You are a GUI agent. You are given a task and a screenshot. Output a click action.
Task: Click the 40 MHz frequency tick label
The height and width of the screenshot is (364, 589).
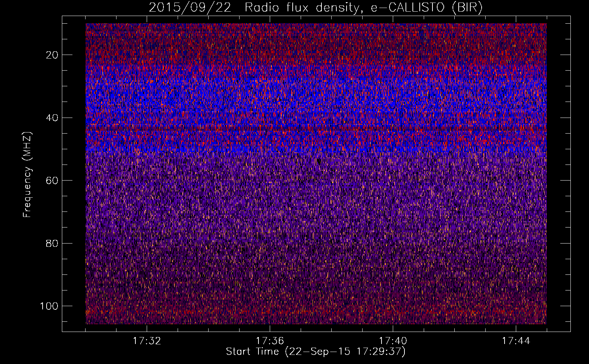tap(52, 118)
